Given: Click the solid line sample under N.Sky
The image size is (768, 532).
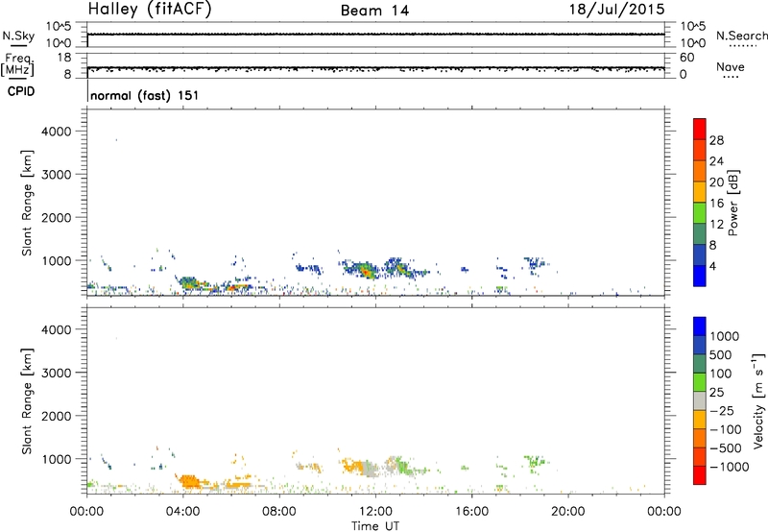Looking at the screenshot, I should click(18, 45).
